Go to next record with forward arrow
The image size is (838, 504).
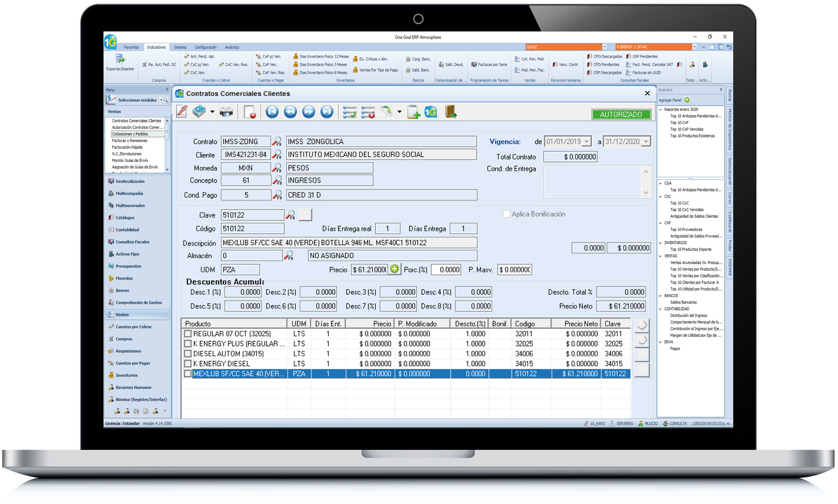[309, 112]
